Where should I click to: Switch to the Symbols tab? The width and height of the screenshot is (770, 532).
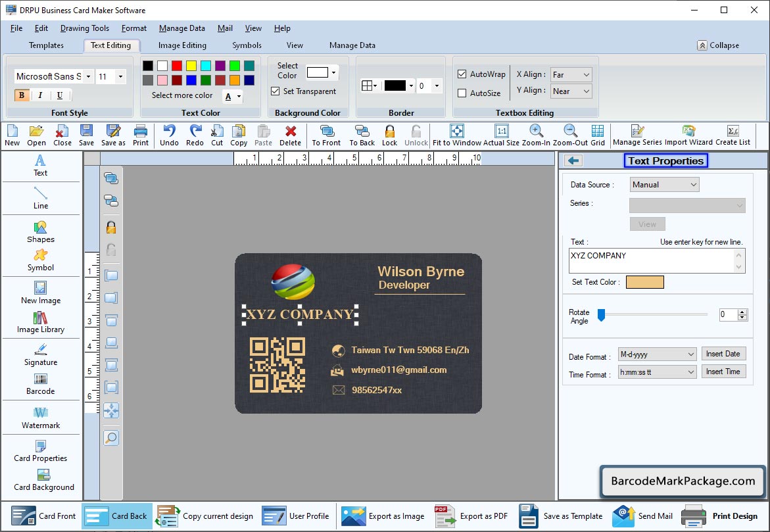click(x=247, y=45)
